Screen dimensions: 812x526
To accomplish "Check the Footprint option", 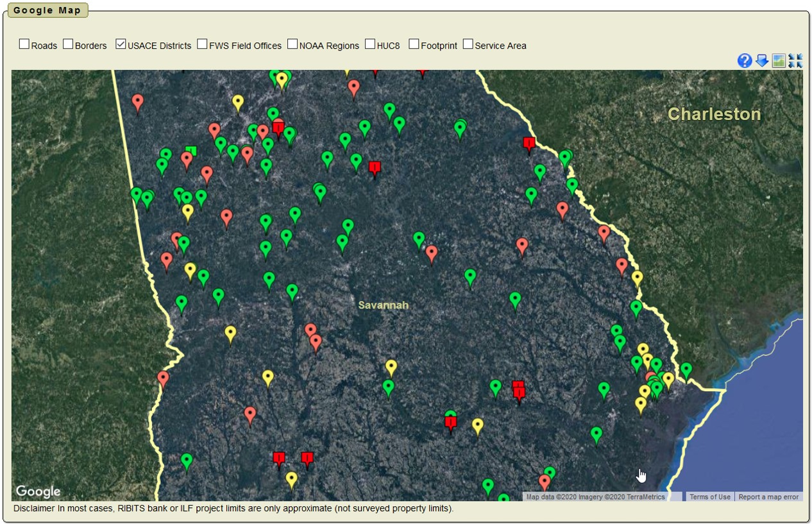I will (x=414, y=44).
